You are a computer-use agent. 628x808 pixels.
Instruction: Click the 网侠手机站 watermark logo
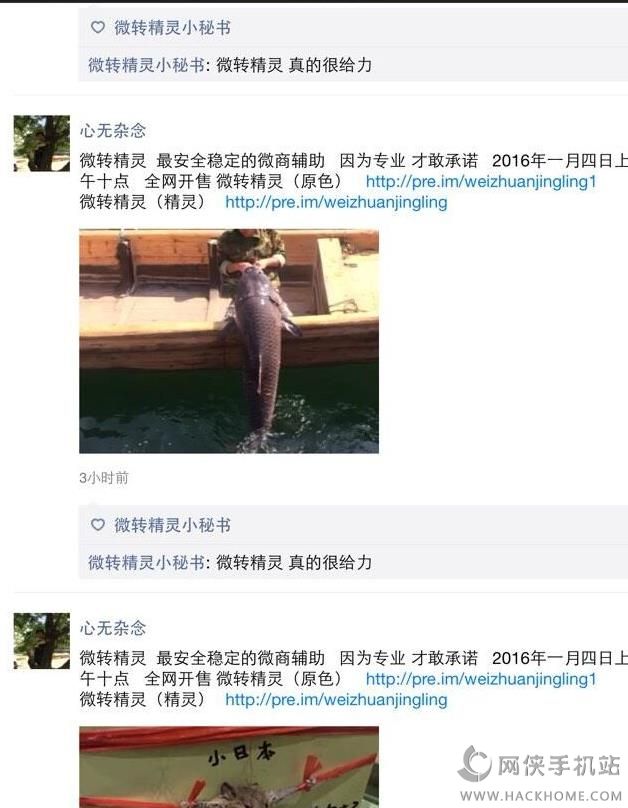(540, 764)
